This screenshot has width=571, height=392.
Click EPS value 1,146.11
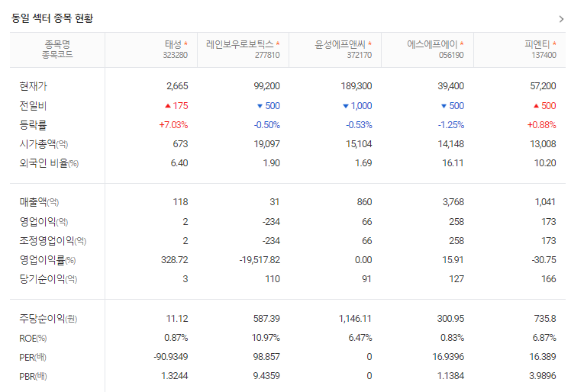[355, 319]
